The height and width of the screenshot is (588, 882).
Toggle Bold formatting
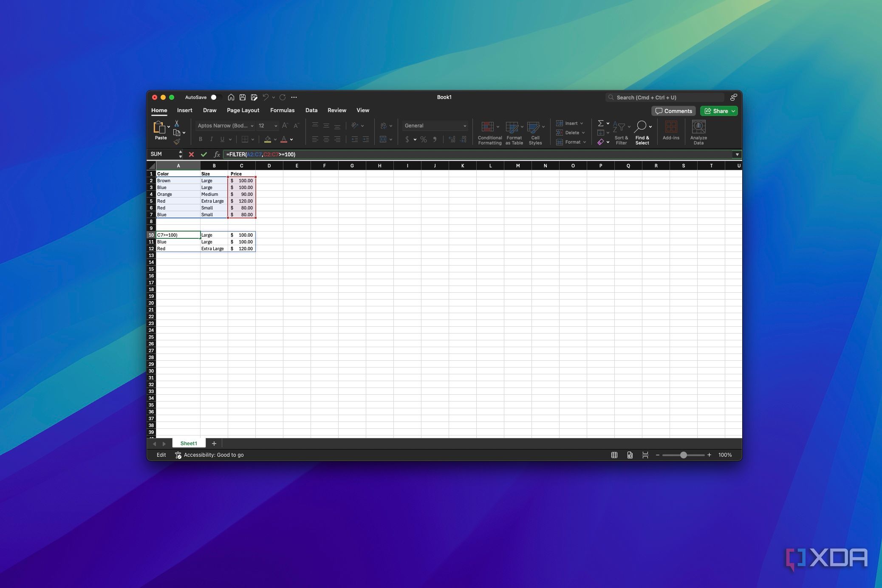pos(201,139)
